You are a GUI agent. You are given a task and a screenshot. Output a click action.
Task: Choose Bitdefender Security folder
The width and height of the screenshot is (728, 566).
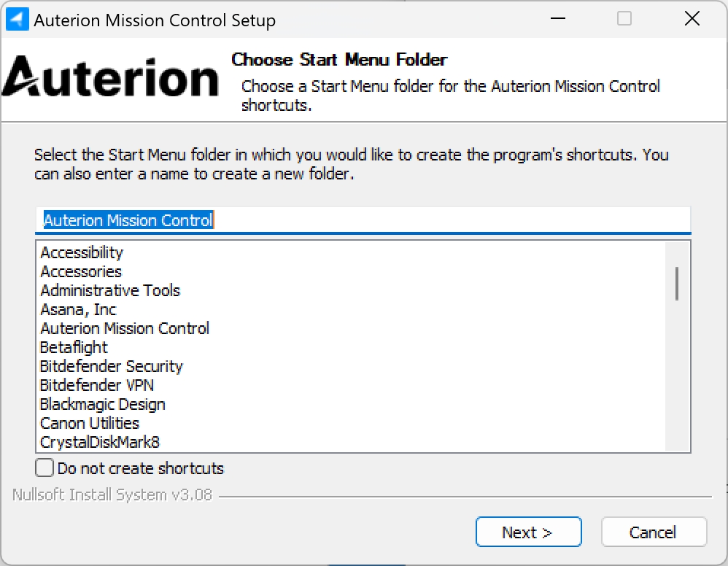111,367
